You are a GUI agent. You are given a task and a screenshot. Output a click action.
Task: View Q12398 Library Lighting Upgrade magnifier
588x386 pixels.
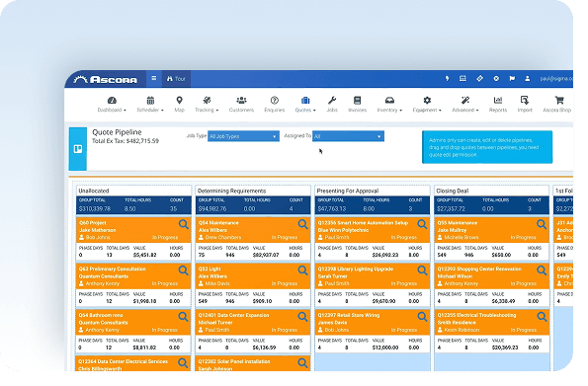(422, 270)
